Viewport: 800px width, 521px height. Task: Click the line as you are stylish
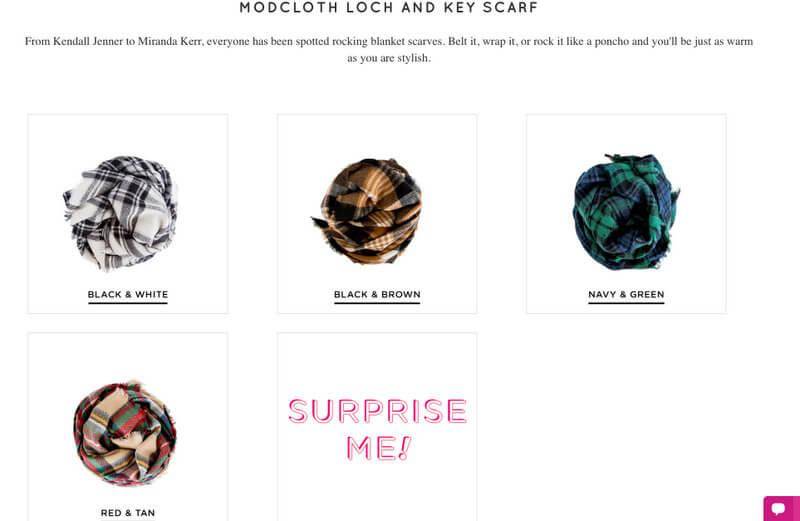coord(389,58)
